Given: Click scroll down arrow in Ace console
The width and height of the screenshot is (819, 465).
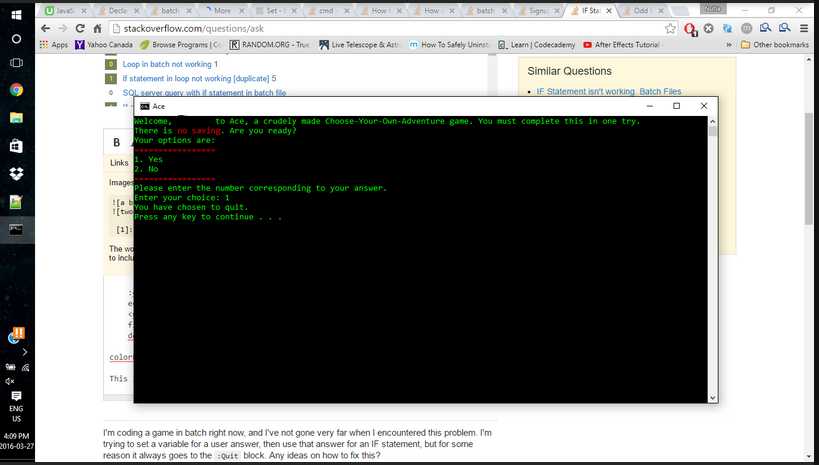Looking at the screenshot, I should pyautogui.click(x=712, y=398).
